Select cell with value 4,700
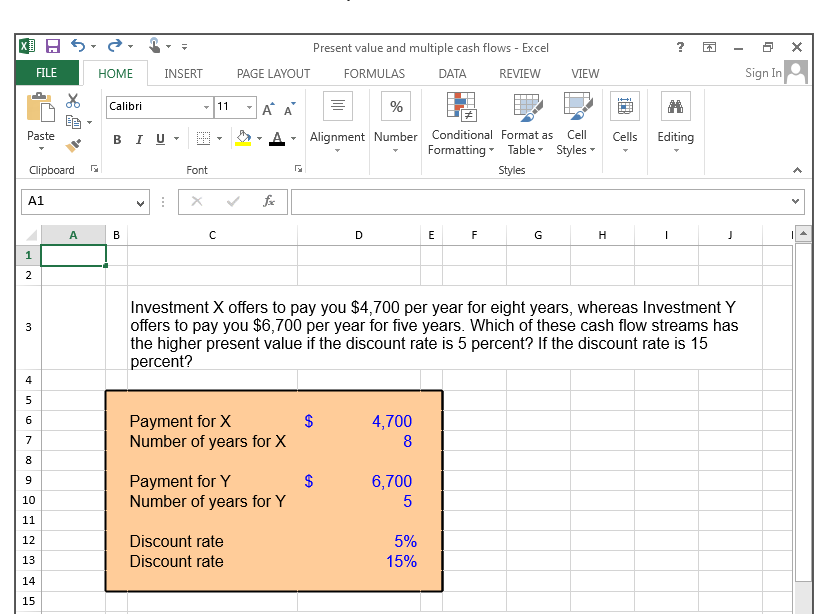This screenshot has height=614, width=837. click(359, 421)
